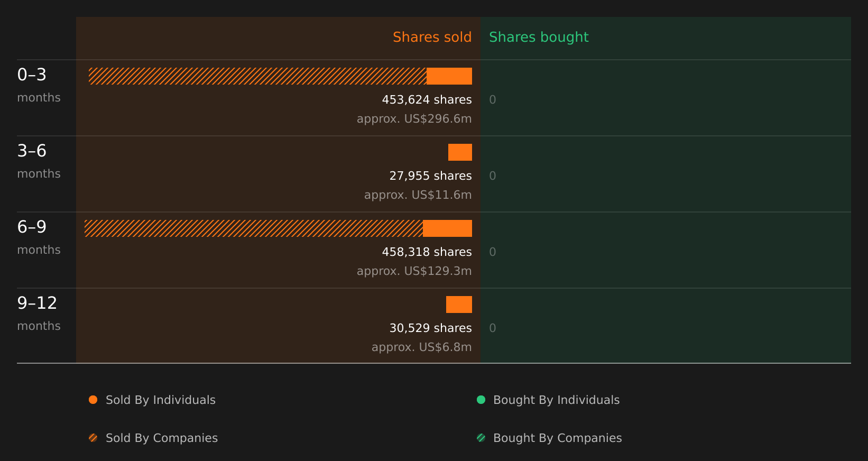Click the 3–6 months row label

[39, 161]
